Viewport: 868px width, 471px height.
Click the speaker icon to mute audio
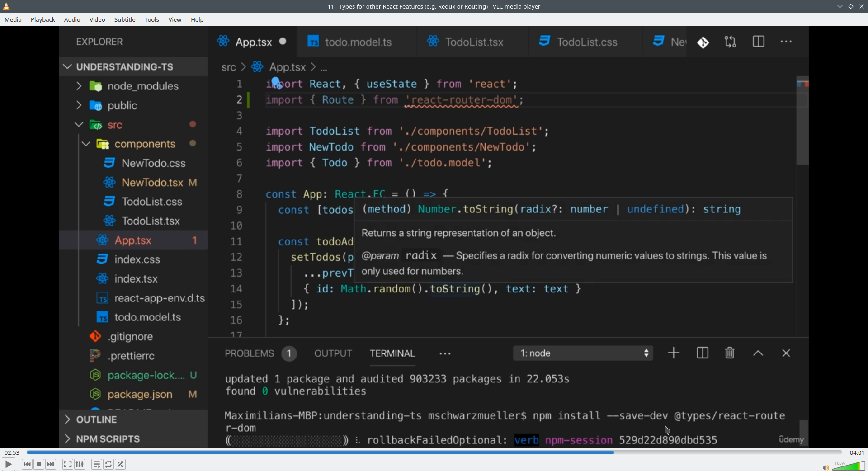click(825, 467)
